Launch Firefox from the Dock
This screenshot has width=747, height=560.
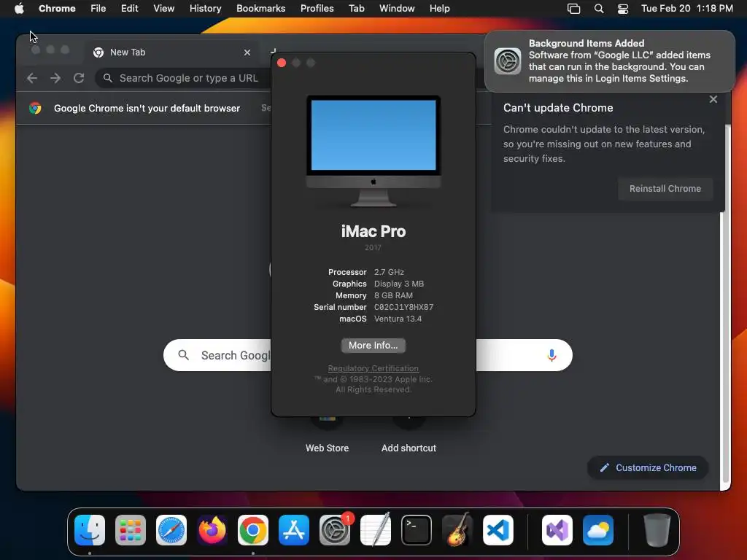(x=212, y=530)
